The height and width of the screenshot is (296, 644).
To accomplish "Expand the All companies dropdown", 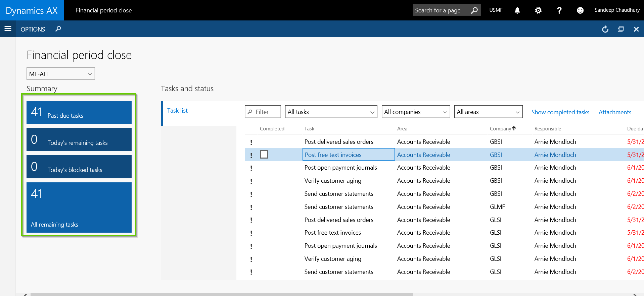I will click(x=415, y=112).
